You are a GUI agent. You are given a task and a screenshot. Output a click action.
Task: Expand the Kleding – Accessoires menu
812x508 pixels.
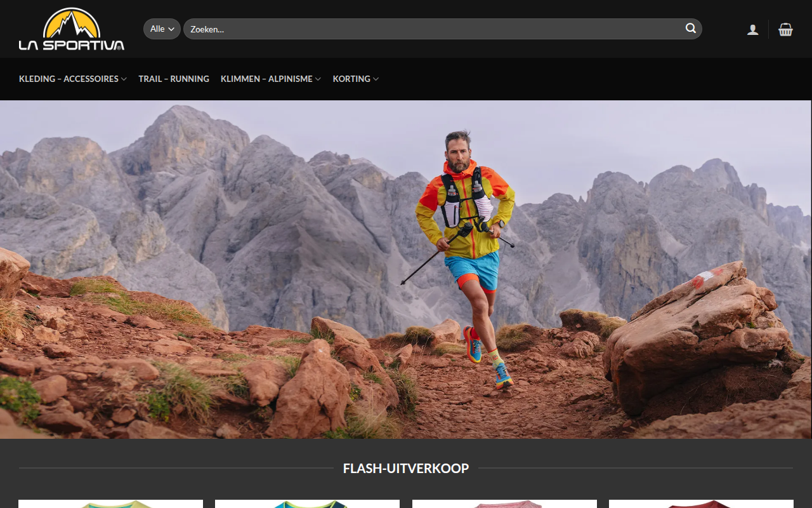pyautogui.click(x=73, y=79)
